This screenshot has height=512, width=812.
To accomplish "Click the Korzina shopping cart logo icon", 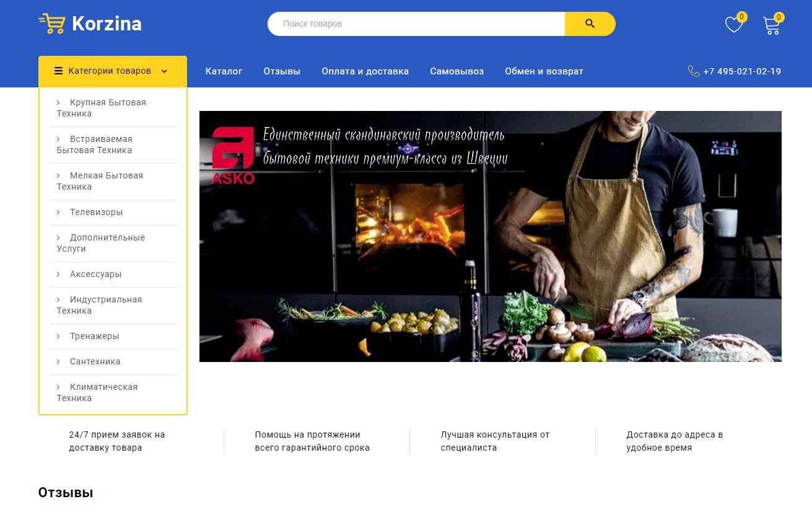I will point(51,24).
